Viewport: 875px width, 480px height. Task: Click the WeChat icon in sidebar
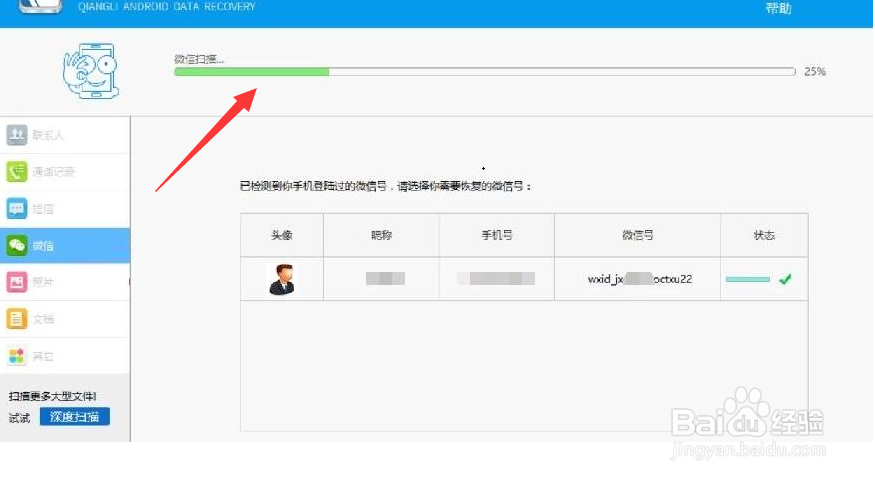point(17,246)
